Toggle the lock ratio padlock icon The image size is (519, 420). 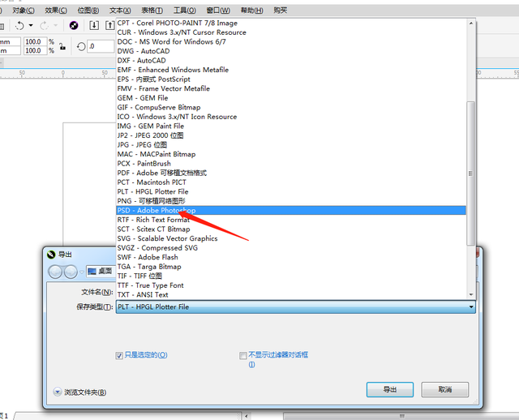click(62, 46)
